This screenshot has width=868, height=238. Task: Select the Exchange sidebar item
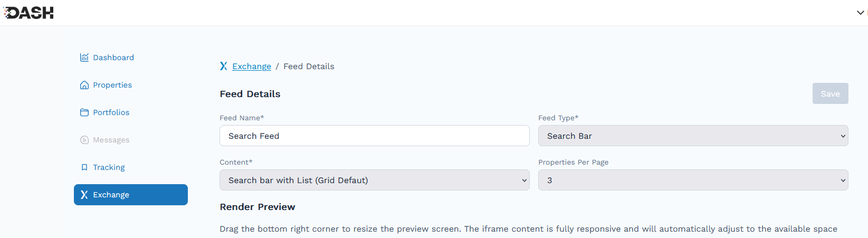(x=131, y=195)
